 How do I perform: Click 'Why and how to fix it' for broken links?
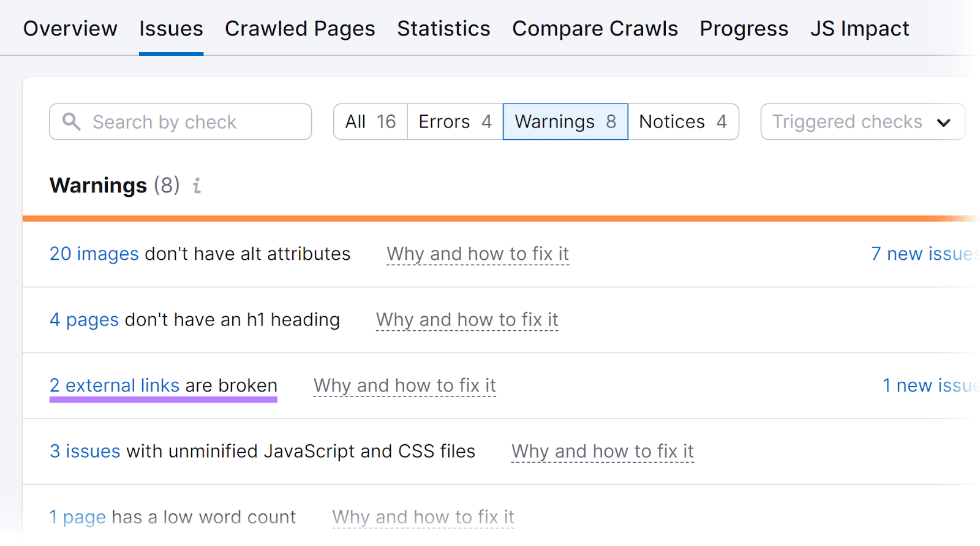(404, 385)
